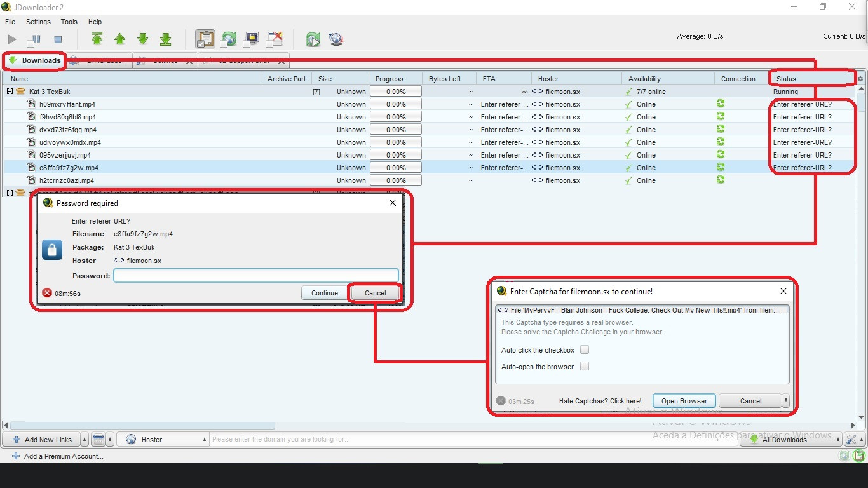Sort by the Availability column header
Screen dimensions: 868x488
tap(668, 79)
